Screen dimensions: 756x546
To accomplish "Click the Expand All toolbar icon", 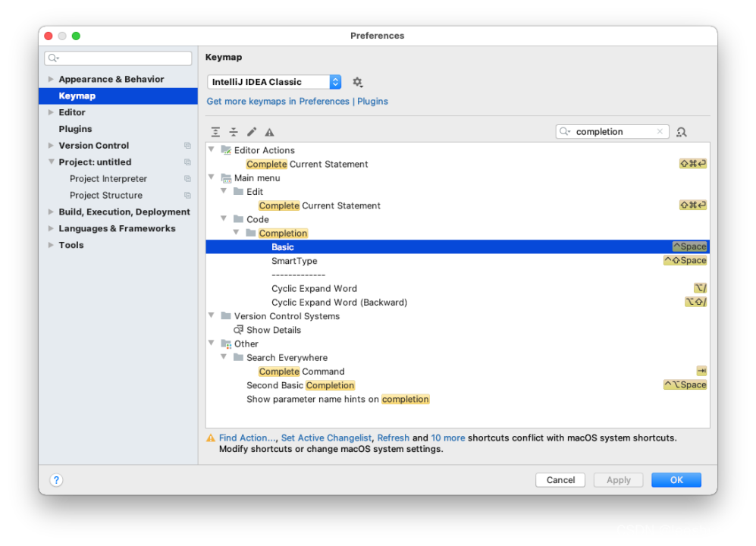I will 215,132.
